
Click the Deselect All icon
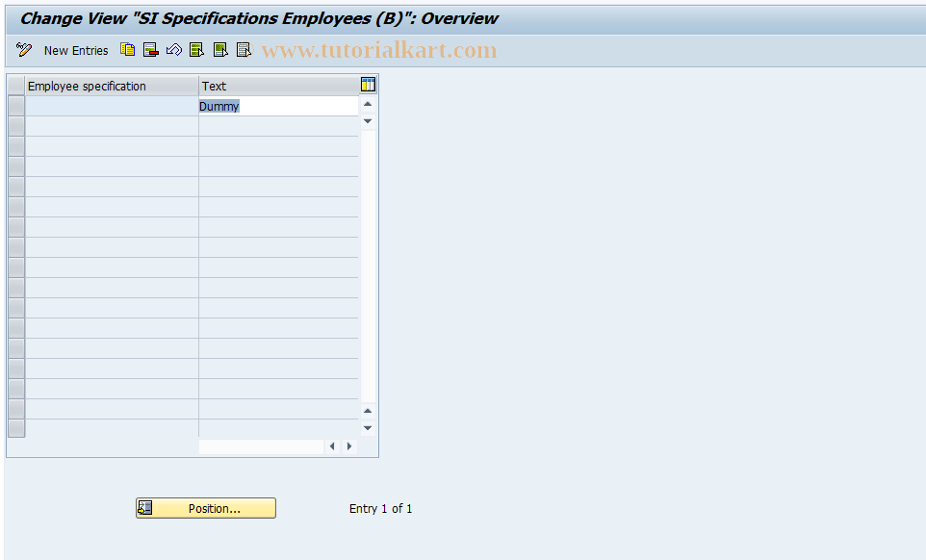click(x=244, y=50)
